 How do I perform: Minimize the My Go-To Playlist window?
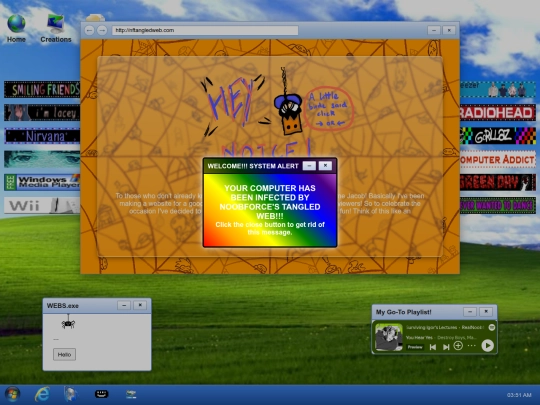click(x=470, y=312)
